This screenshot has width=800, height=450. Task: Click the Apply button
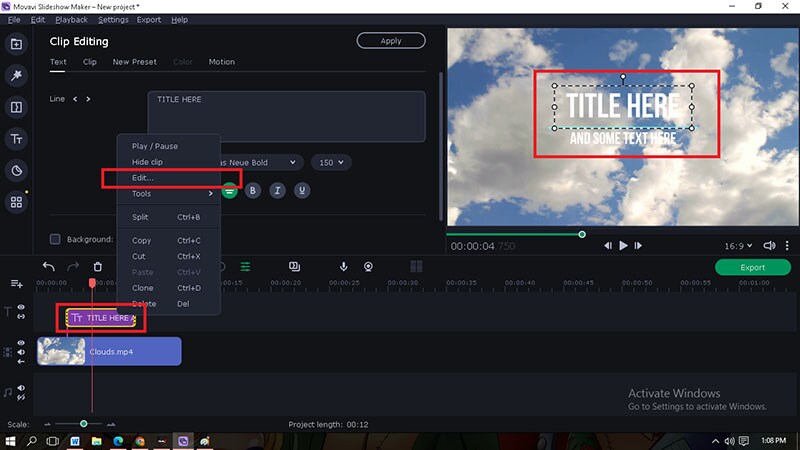tap(391, 41)
